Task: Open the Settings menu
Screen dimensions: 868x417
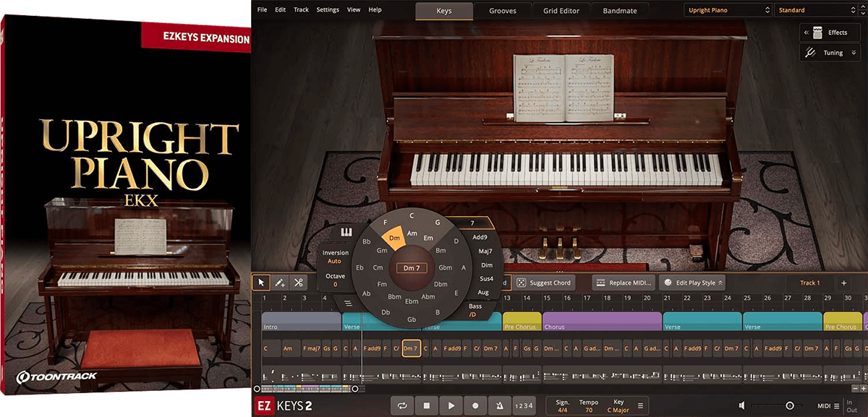Action: [328, 10]
